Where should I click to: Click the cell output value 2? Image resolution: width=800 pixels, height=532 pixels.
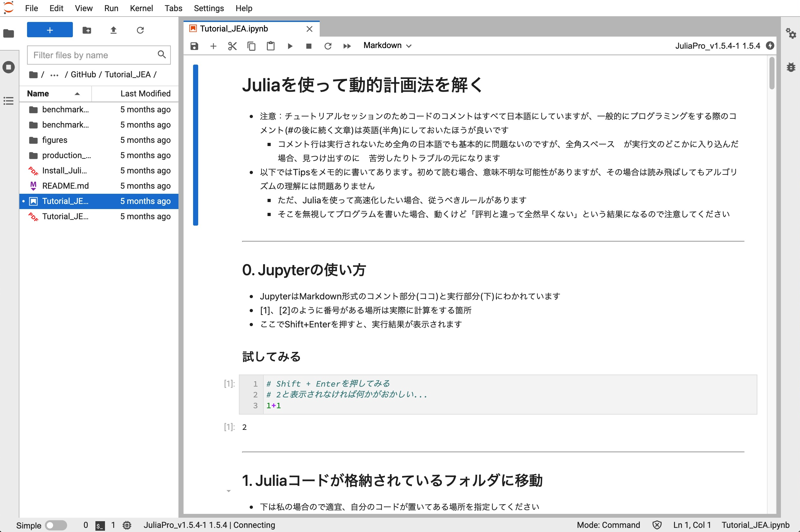(245, 427)
